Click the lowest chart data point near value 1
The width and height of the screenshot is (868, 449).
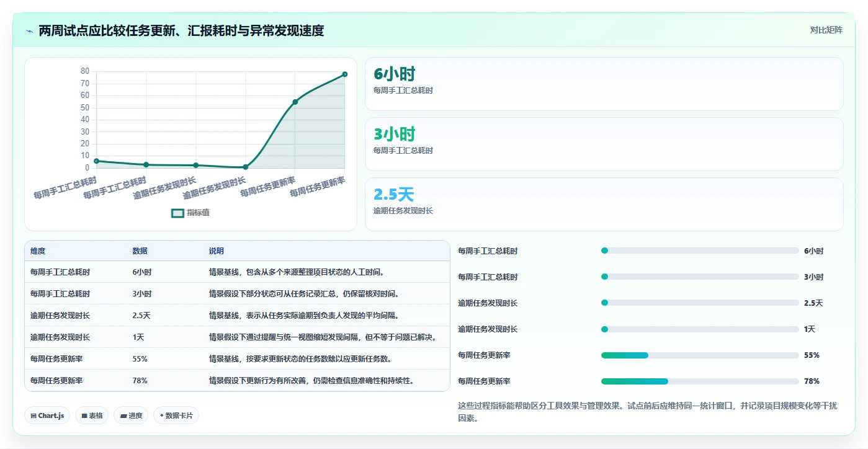pyautogui.click(x=245, y=167)
